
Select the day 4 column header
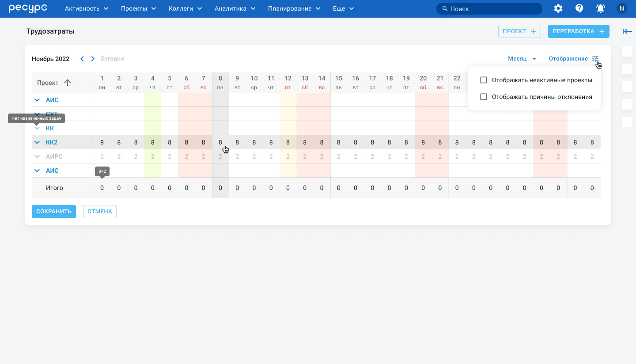point(153,83)
